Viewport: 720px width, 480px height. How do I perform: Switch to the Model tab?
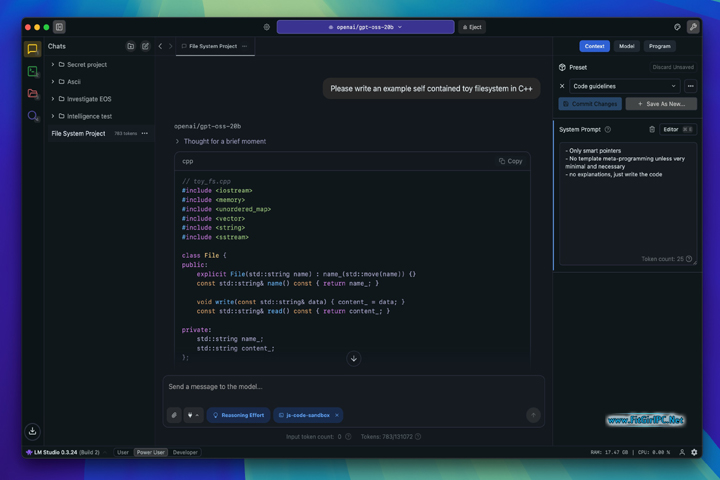tap(626, 46)
